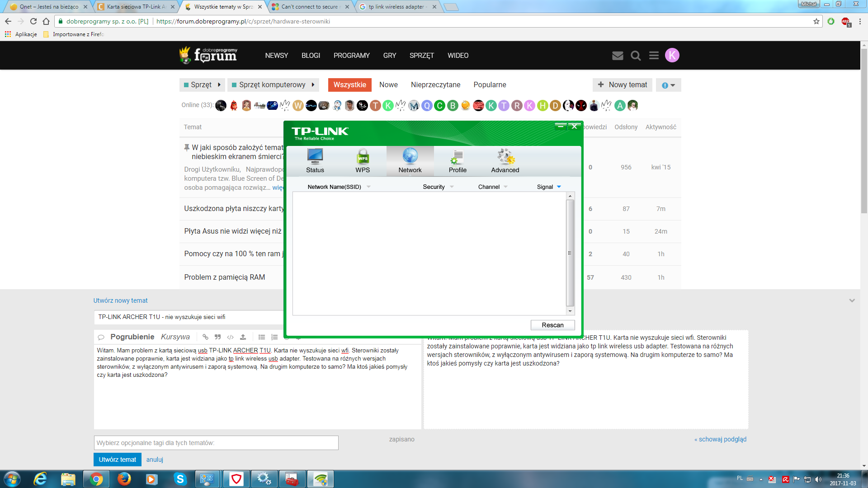Go to WIDEO in forum header
Viewport: 868px width, 488px height.
458,56
